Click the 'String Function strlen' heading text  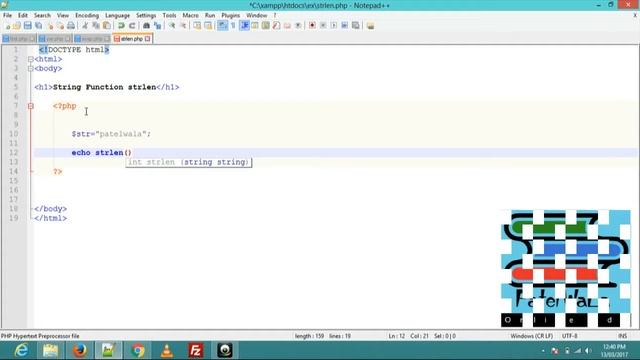104,87
